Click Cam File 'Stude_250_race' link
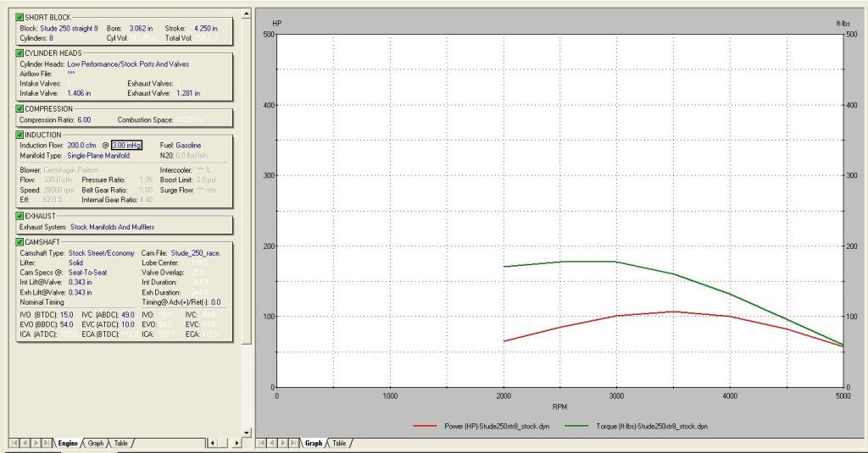This screenshot has width=868, height=453. 196,253
